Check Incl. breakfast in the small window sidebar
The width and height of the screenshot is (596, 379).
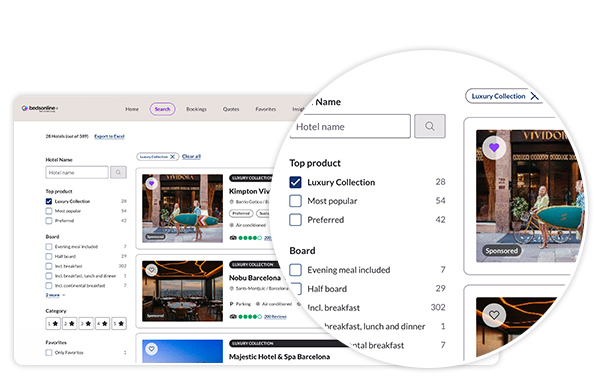tap(49, 266)
